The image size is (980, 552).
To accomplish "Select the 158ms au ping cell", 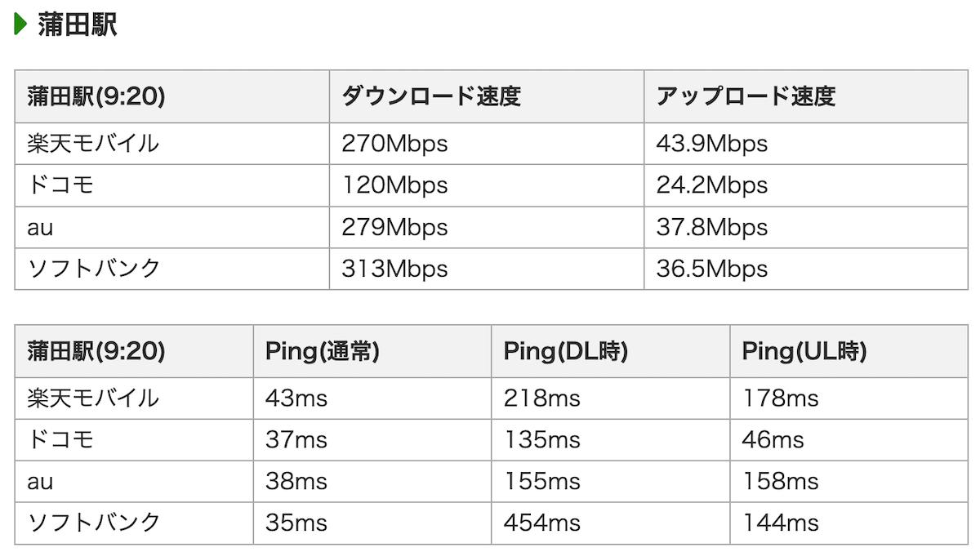I will (x=780, y=482).
